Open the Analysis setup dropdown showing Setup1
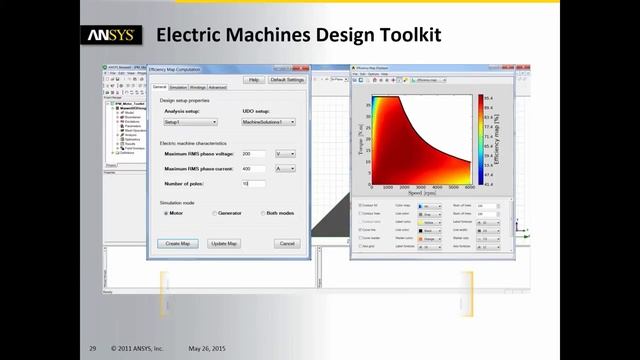 click(190, 122)
